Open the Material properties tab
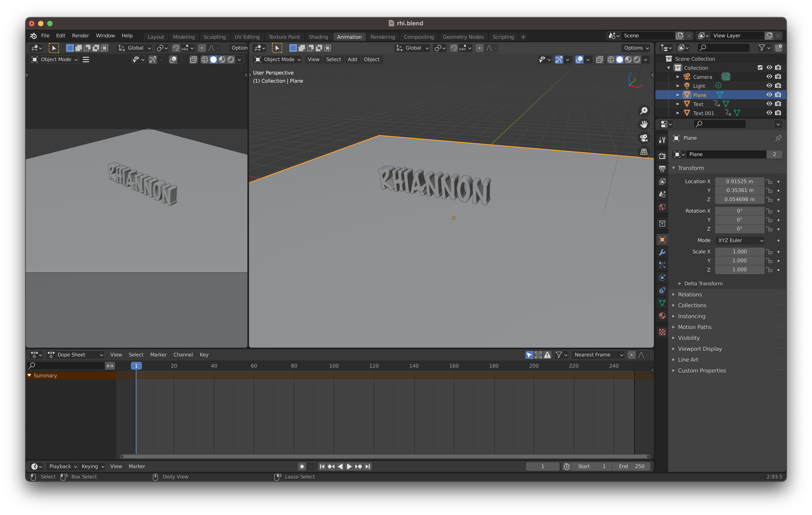 pyautogui.click(x=662, y=316)
